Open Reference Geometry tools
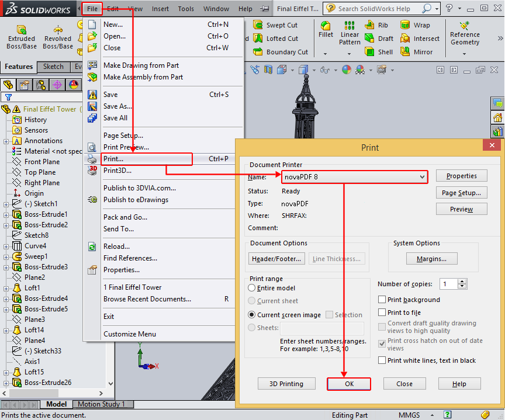Viewport: 505px width, 420px height. pyautogui.click(x=465, y=33)
